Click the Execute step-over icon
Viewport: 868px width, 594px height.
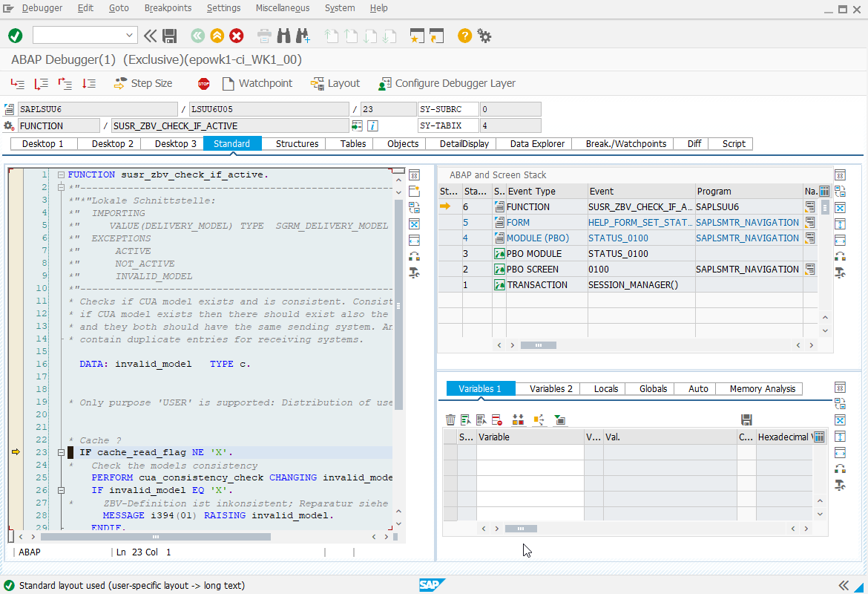[x=41, y=84]
